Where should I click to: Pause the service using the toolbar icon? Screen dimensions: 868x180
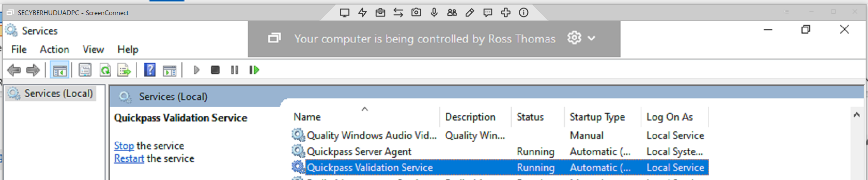[235, 70]
